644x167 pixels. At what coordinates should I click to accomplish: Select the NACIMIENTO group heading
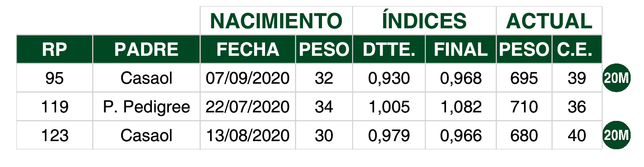[276, 21]
